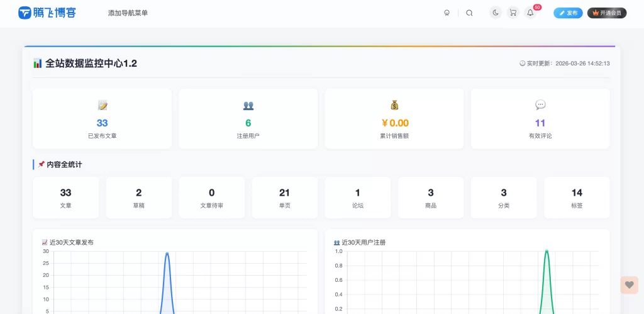
Task: Click the 注册用户 people icon
Action: [x=248, y=105]
